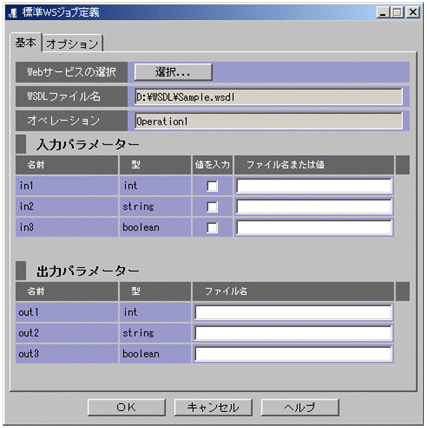Click the 型 header in output parameters

click(155, 291)
